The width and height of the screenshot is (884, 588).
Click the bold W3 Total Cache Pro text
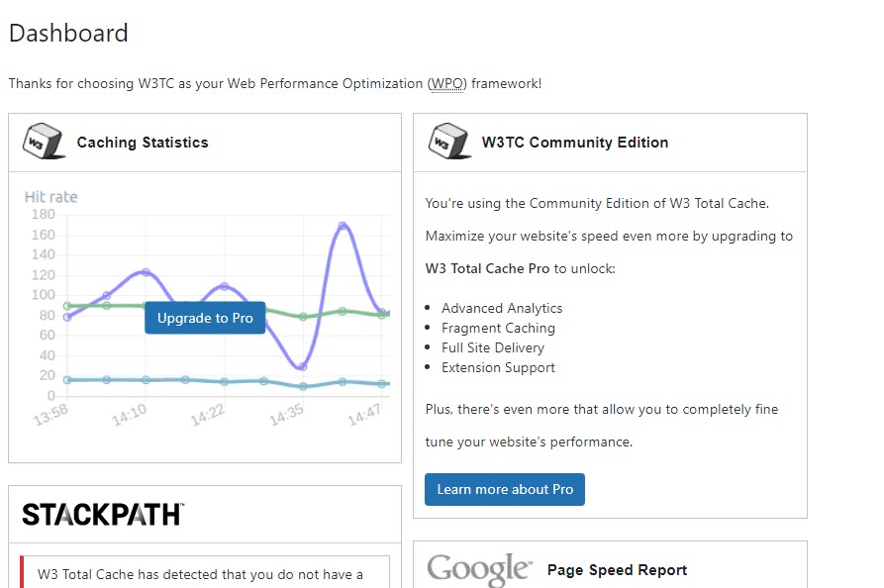[x=488, y=268]
